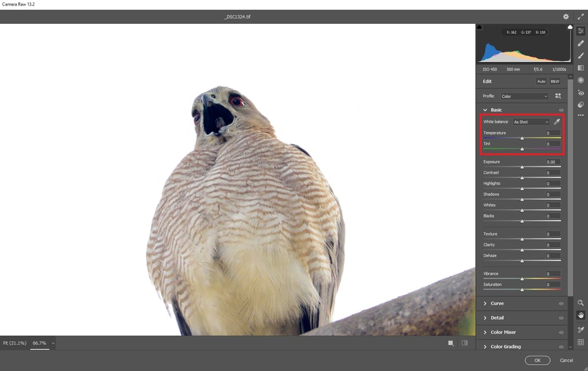The image size is (588, 371).
Task: Open the profile browser grid icon
Action: pos(558,96)
